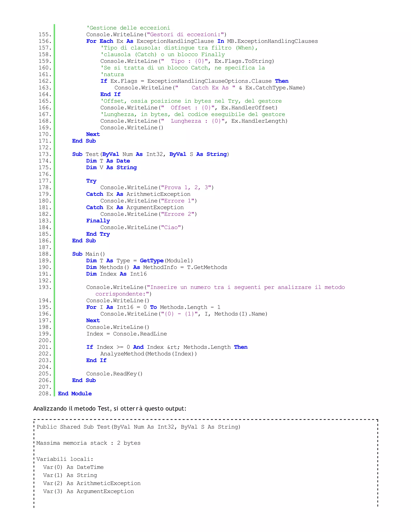
Task: Click 'Catch Ex As ArithmeticException' line
Action: coord(138,194)
